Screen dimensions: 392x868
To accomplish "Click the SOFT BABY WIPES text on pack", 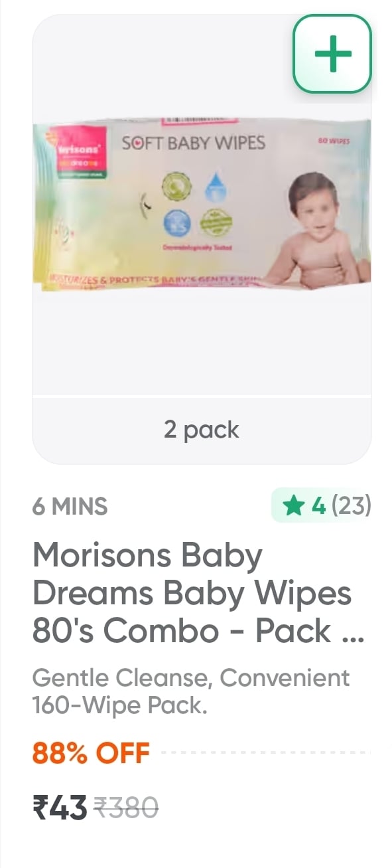I will (193, 143).
